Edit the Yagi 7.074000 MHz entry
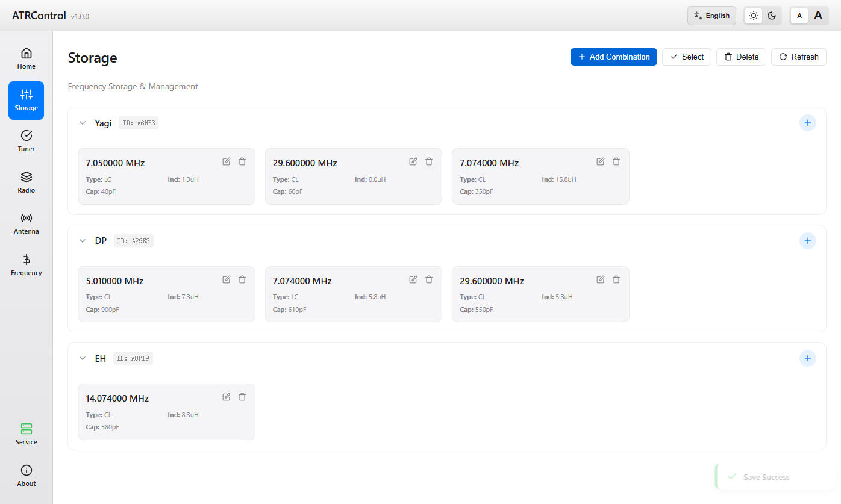841x504 pixels. tap(601, 161)
